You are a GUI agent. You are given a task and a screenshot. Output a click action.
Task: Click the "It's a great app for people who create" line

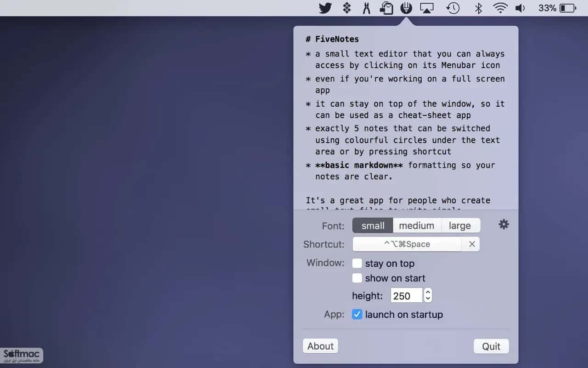[398, 201]
